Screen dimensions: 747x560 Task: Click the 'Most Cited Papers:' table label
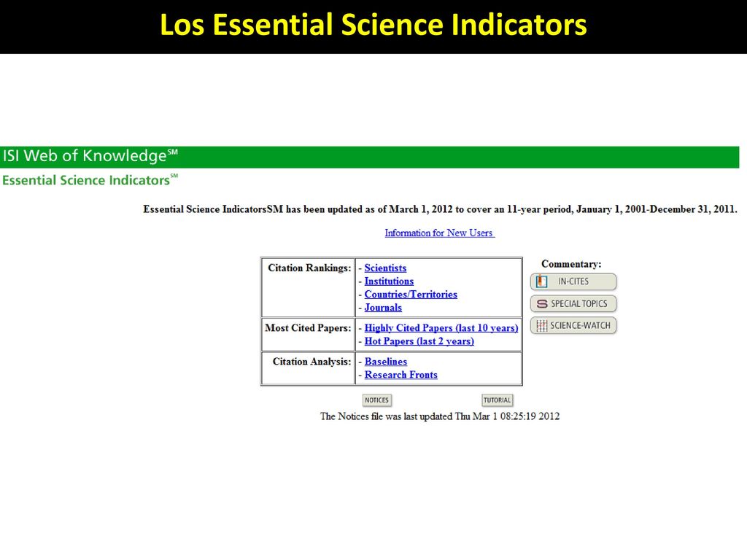click(308, 328)
